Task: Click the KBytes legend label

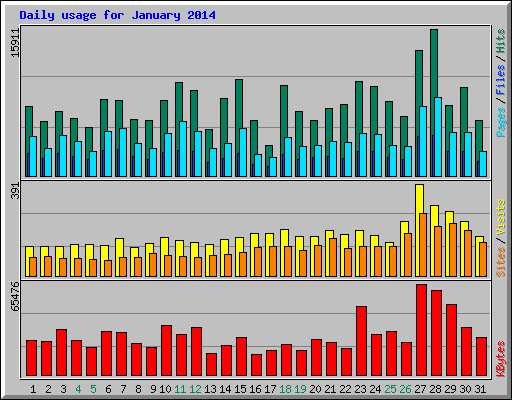Action: click(x=501, y=359)
